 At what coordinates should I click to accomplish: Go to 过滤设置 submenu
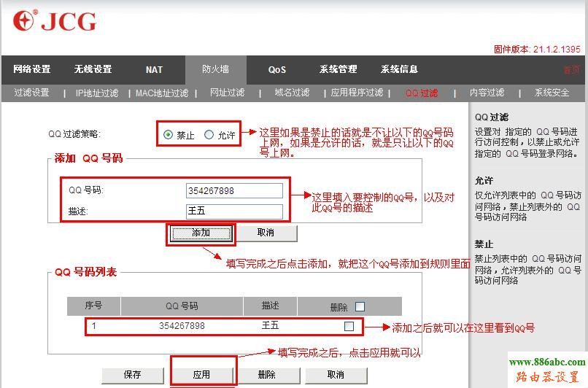(31, 93)
